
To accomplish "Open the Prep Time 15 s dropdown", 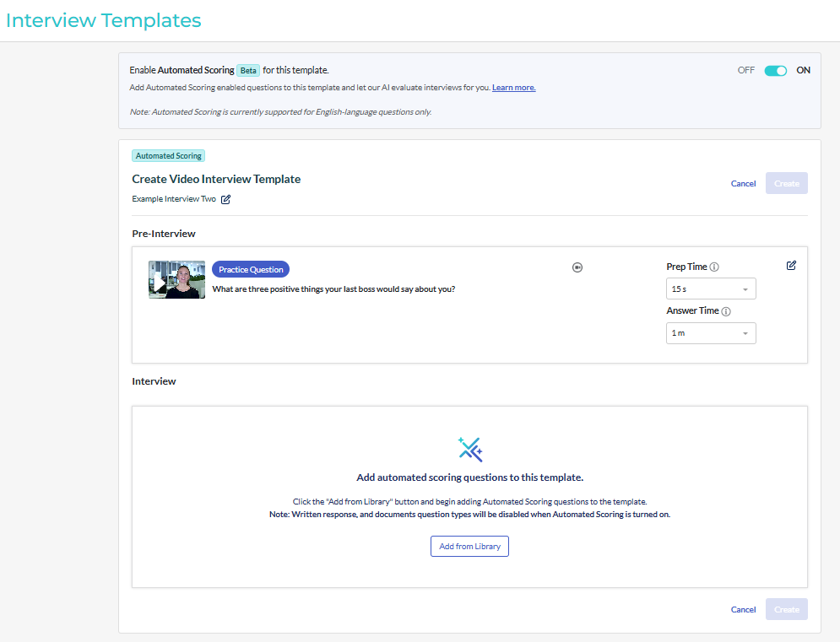I will (x=711, y=289).
